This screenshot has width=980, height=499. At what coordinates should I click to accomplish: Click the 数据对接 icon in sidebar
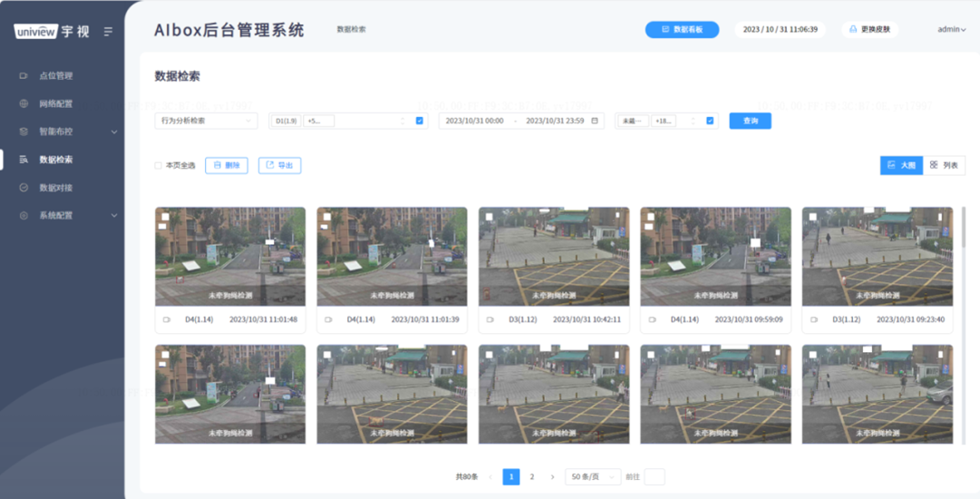click(24, 188)
